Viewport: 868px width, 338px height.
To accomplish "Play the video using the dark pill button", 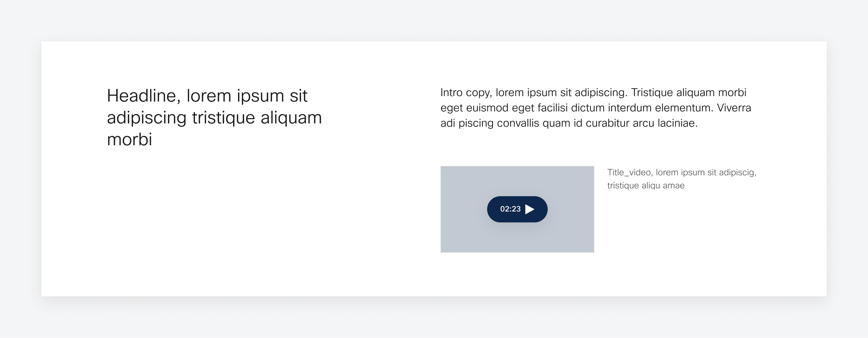I will click(x=517, y=209).
